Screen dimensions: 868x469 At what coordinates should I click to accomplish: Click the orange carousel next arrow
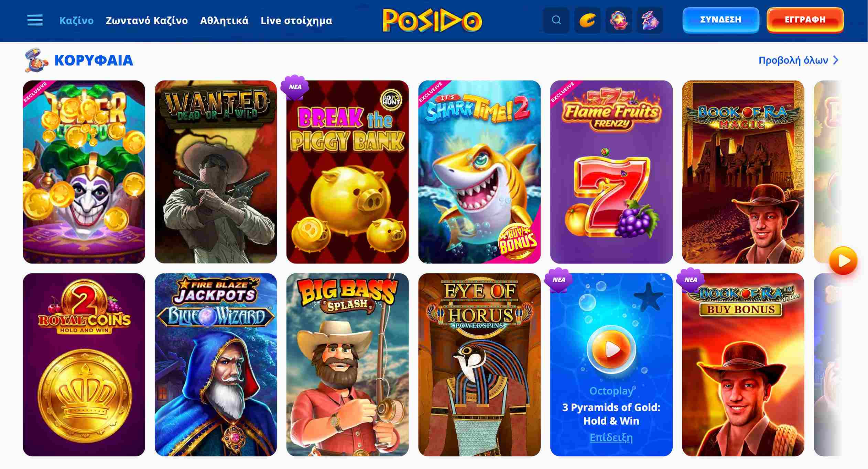pos(843,261)
